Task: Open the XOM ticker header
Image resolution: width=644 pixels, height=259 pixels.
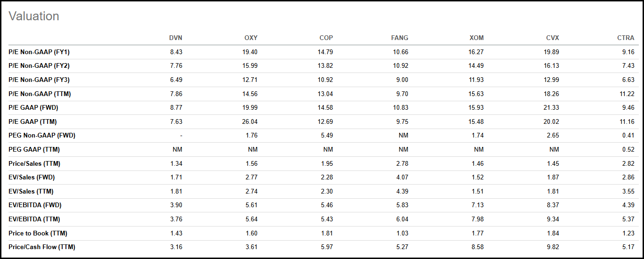Action: click(x=476, y=38)
